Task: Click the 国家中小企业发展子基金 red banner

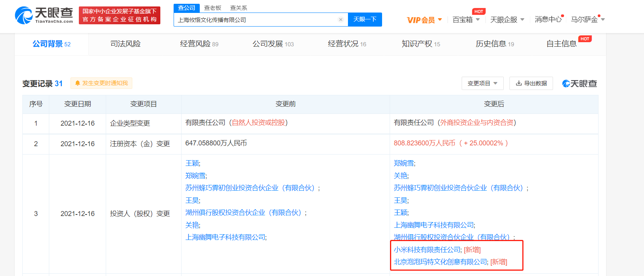Action: pyautogui.click(x=119, y=15)
